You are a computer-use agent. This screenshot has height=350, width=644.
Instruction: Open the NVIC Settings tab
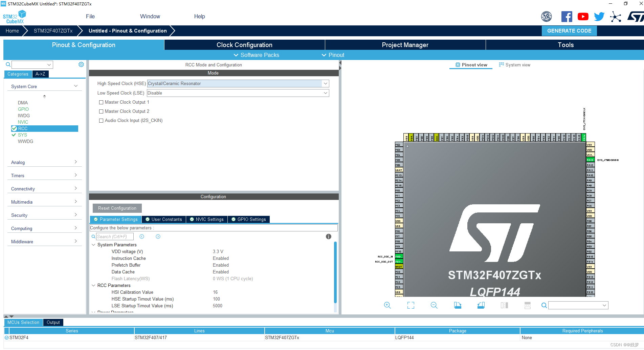[207, 219]
